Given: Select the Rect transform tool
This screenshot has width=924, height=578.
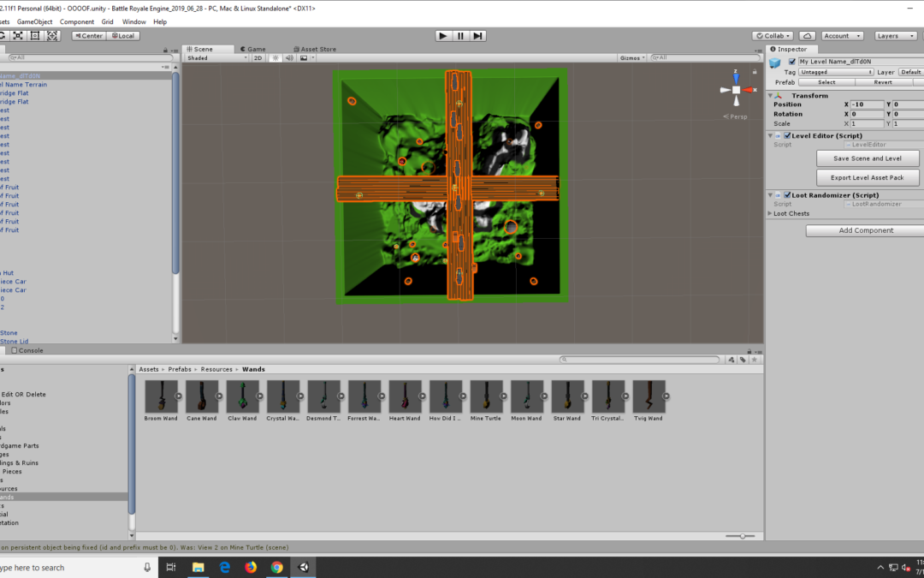Looking at the screenshot, I should pyautogui.click(x=35, y=36).
